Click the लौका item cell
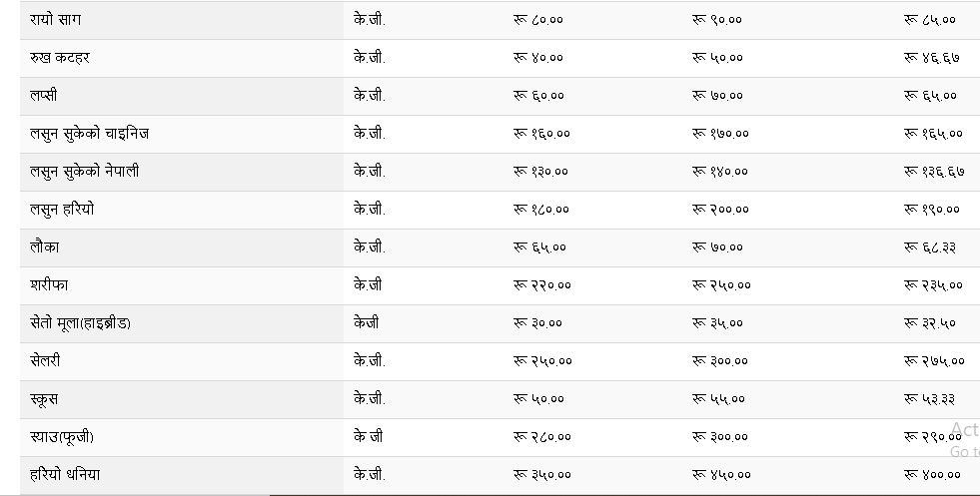The height and width of the screenshot is (496, 980). coord(45,248)
